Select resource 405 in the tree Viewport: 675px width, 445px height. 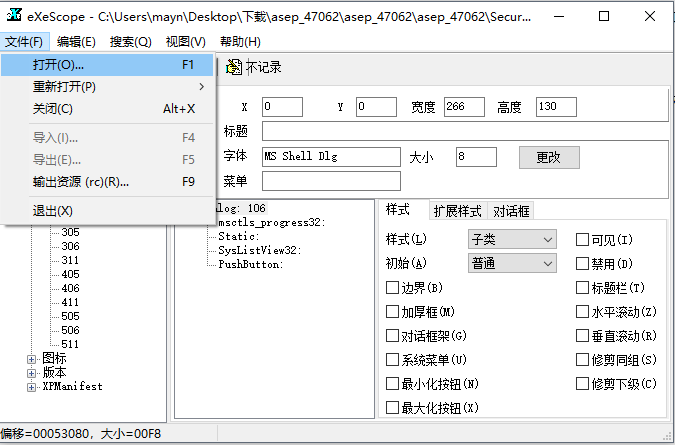point(70,274)
